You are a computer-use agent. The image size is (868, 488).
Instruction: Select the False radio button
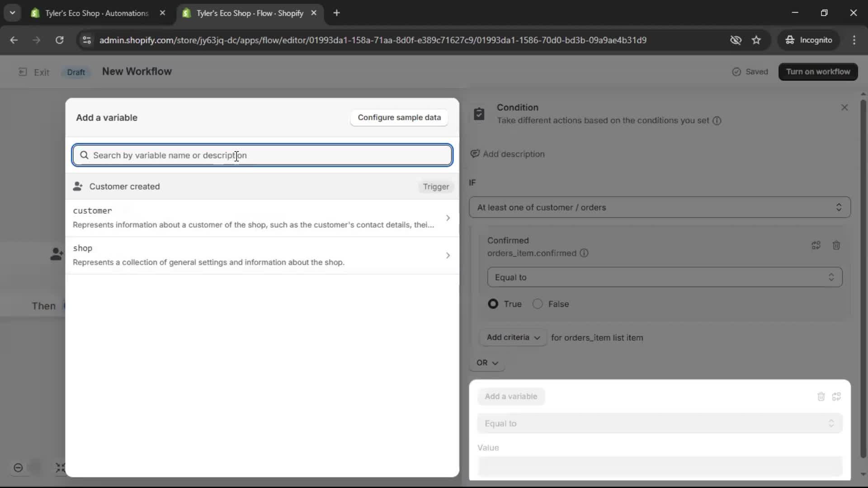point(538,304)
